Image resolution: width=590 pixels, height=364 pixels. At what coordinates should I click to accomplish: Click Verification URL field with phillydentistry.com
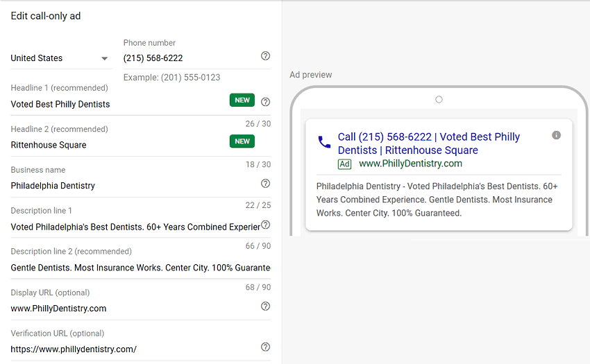point(133,349)
